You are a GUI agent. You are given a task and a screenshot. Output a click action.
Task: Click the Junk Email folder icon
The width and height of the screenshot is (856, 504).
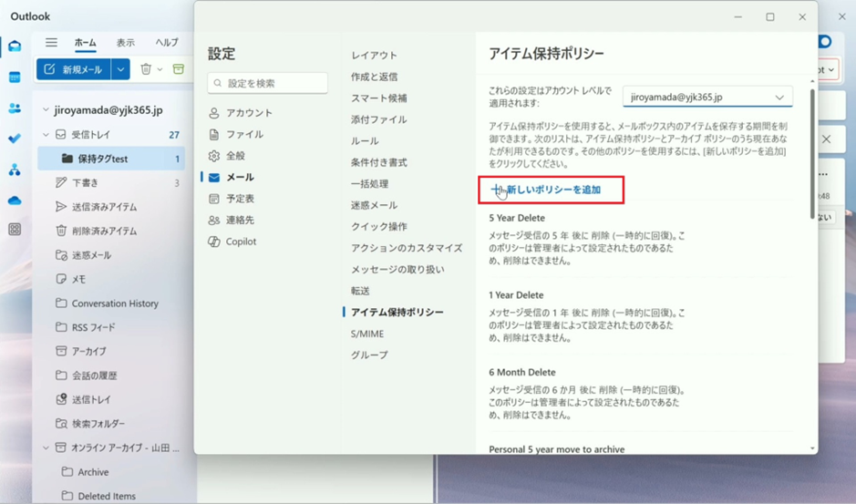(x=61, y=254)
